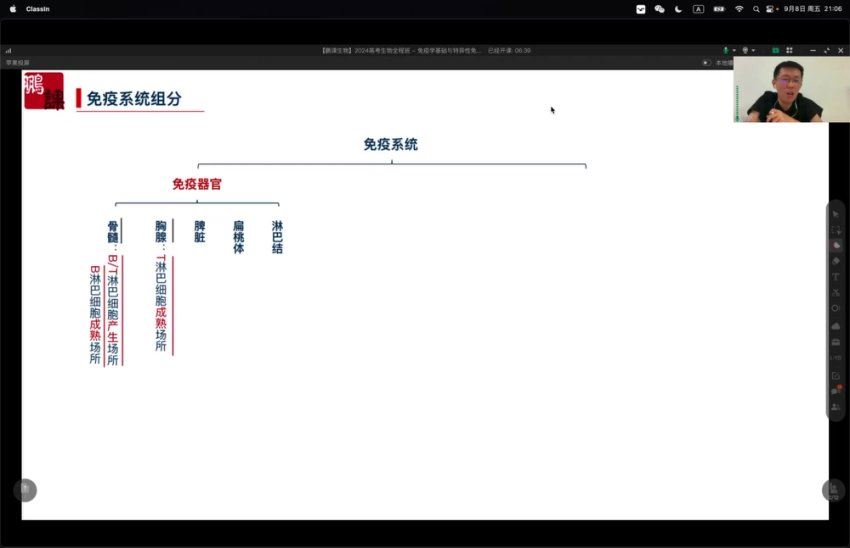Open the toolbox briefcase icon
This screenshot has width=850, height=548.
[x=835, y=341]
